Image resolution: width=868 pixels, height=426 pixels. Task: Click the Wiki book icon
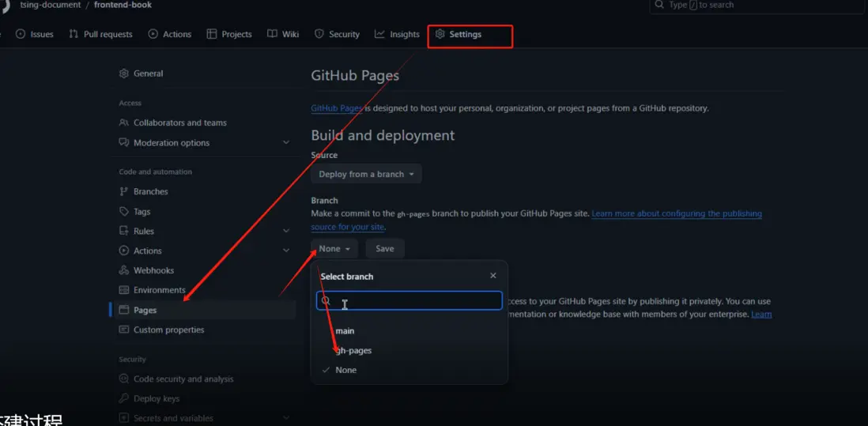272,34
